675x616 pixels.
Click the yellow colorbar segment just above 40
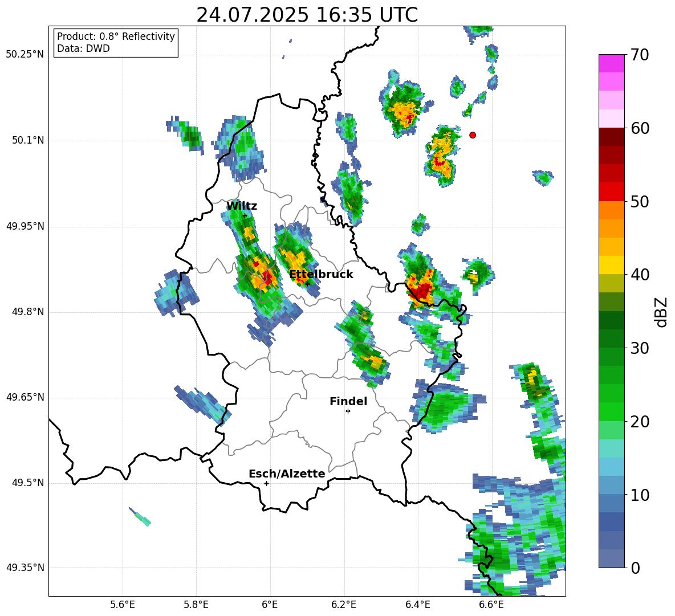(x=611, y=265)
